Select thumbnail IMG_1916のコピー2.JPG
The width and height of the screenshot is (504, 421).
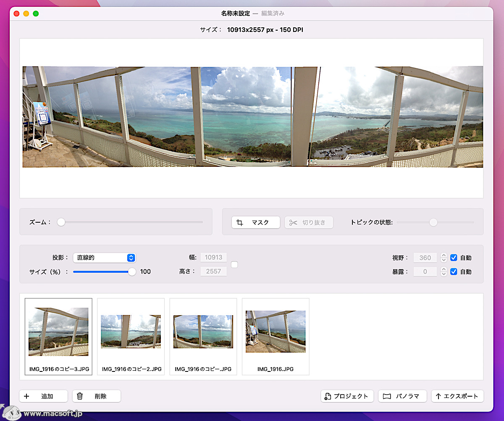tap(131, 332)
